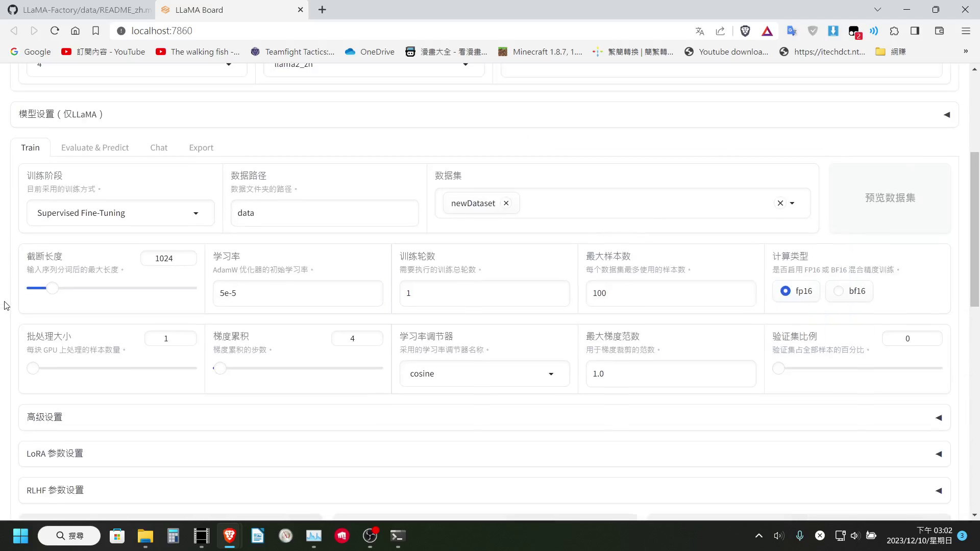The width and height of the screenshot is (980, 551).
Task: Click LLaMA-Factory README browser tab icon
Action: (13, 9)
